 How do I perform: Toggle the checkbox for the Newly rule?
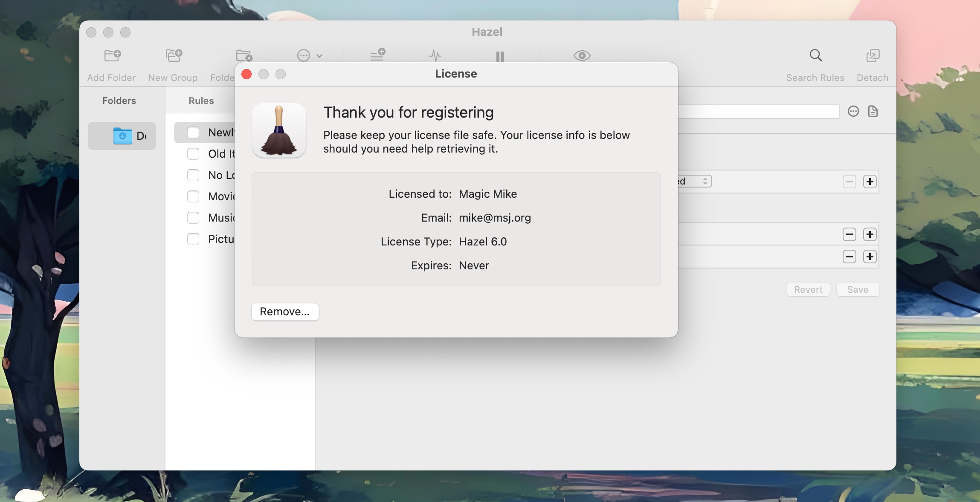(x=193, y=133)
